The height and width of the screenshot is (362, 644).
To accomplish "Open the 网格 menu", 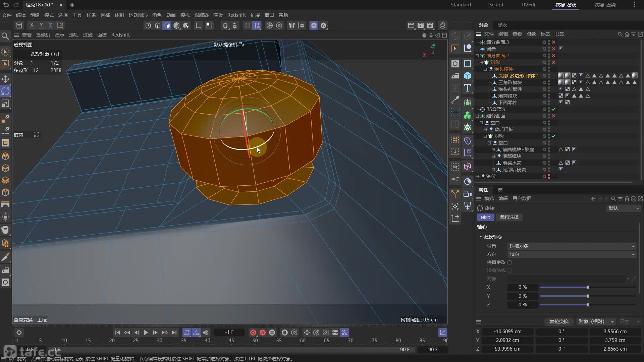I will coord(105,15).
